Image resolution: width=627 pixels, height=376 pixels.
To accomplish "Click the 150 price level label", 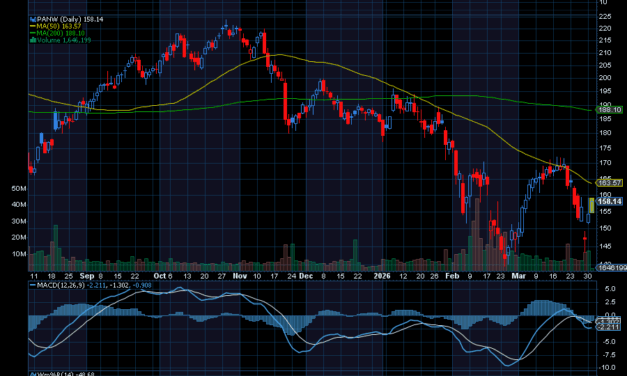I will (x=605, y=228).
